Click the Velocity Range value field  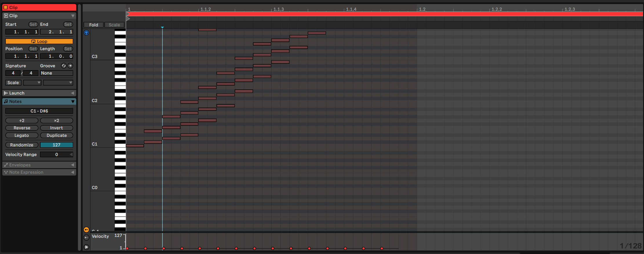[56, 155]
